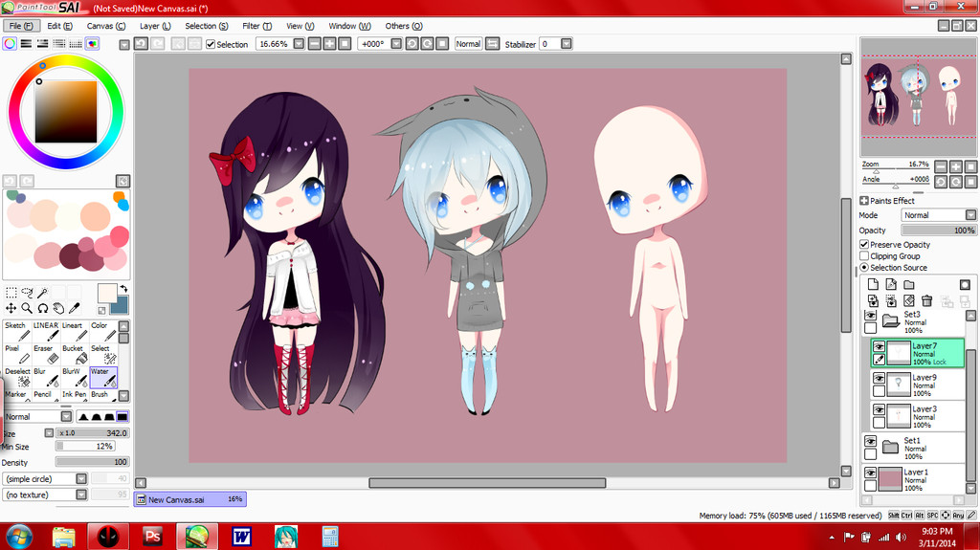980x550 pixels.
Task: Click the zoom in plus button in toolbar
Action: 329,44
